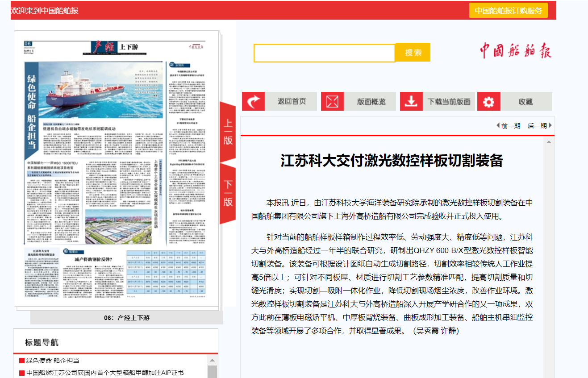Click the 中国船舶报 red calligraphy logo

click(x=516, y=51)
